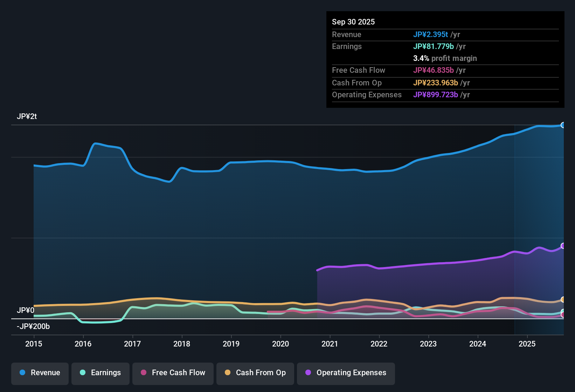Click the blue Revenue dot icon in legend
Screen dimensions: 575x392
pyautogui.click(x=22, y=373)
